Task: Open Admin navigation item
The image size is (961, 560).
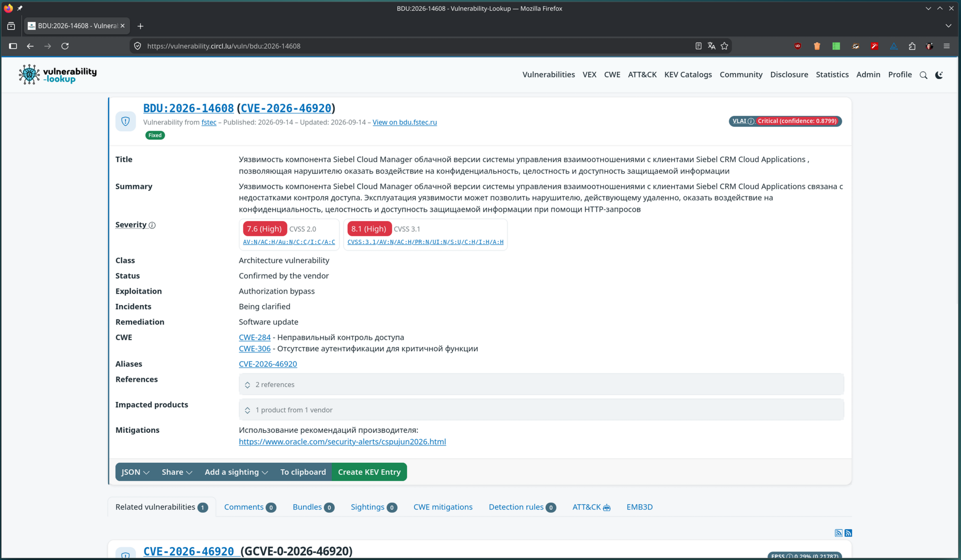Action: click(868, 75)
